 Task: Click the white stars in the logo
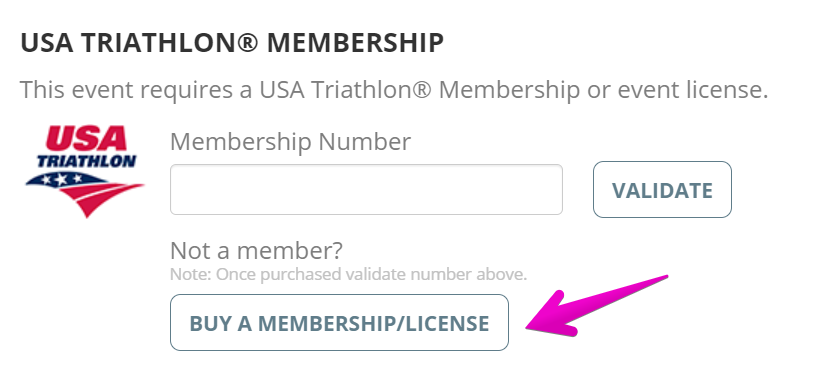(x=63, y=178)
